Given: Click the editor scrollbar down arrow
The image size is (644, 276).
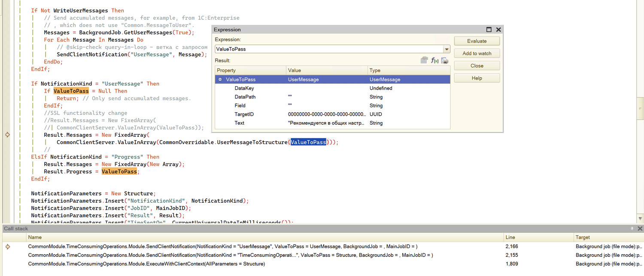Looking at the screenshot, I should coord(640,219).
